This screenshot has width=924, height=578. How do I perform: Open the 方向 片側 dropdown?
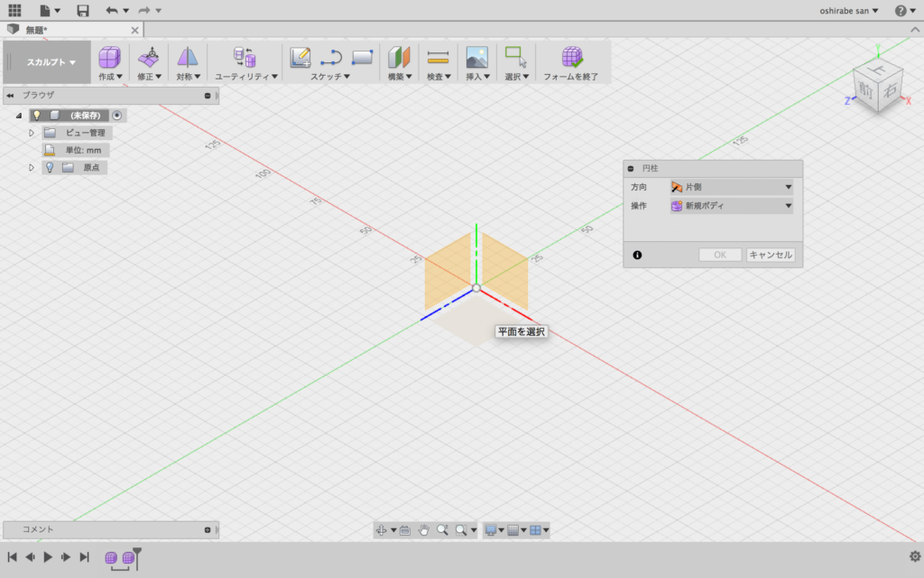coord(731,187)
